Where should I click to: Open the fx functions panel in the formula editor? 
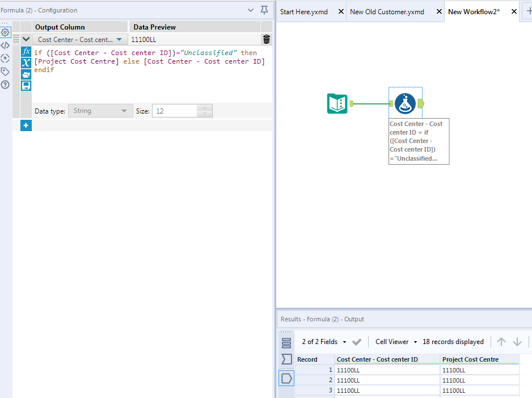[26, 51]
